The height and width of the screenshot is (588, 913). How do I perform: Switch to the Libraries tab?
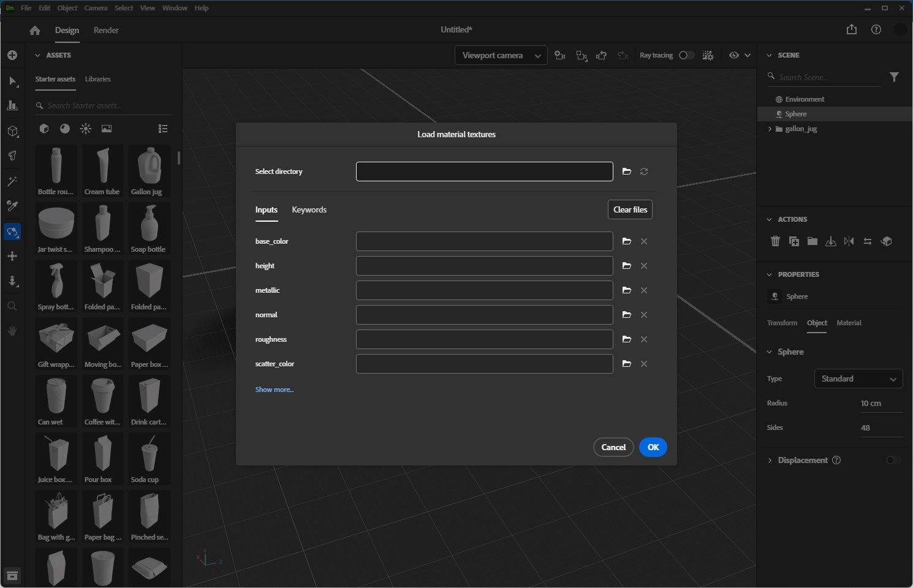[x=97, y=79]
